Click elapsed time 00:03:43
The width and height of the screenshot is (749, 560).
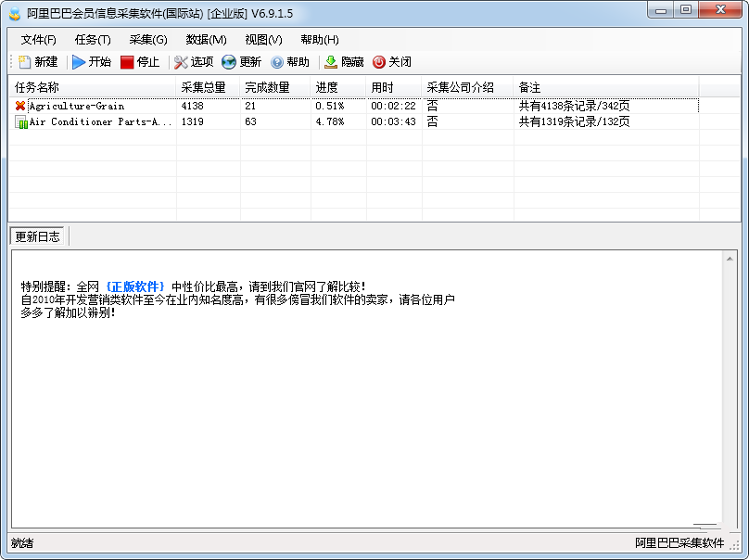(x=394, y=121)
